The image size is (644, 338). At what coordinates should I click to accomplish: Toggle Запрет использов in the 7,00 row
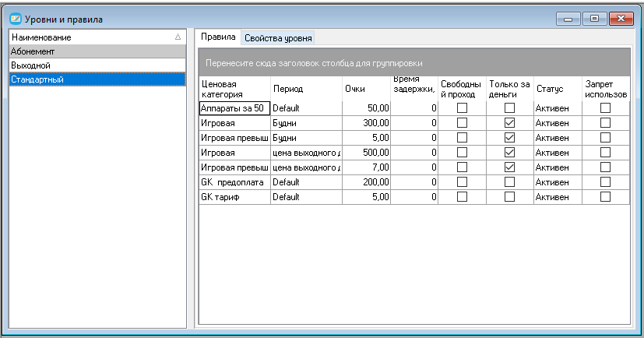(x=605, y=167)
